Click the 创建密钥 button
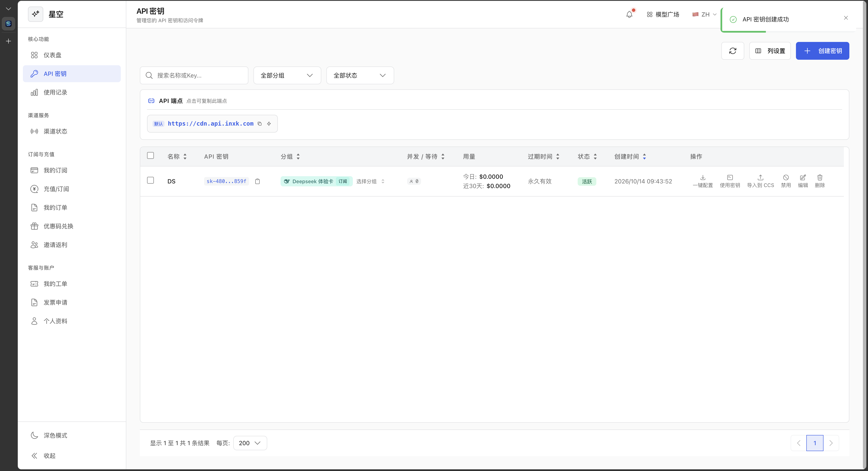868x471 pixels. (x=822, y=51)
